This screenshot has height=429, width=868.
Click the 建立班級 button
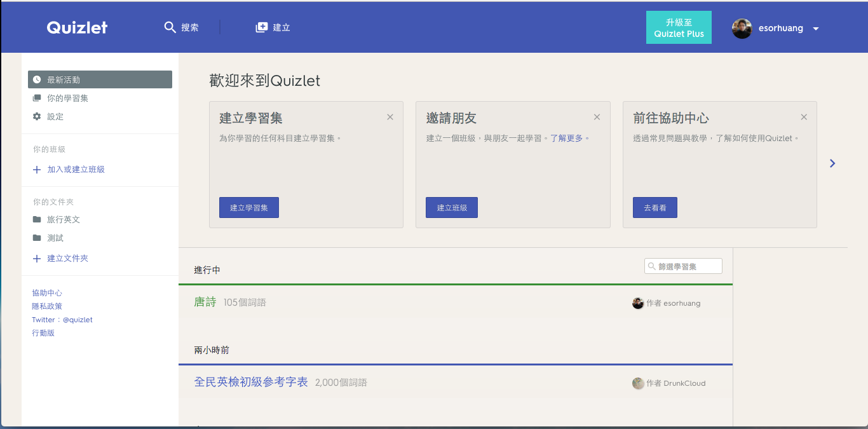click(x=452, y=208)
